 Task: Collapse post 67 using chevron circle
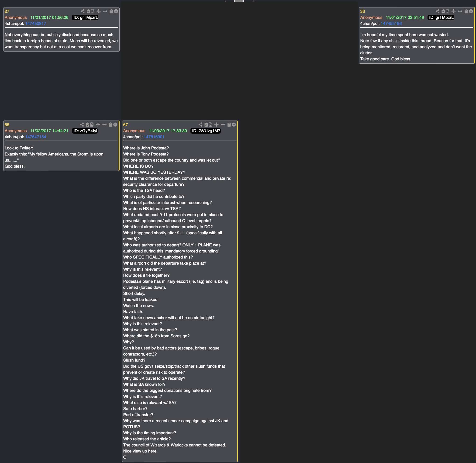pyautogui.click(x=234, y=124)
